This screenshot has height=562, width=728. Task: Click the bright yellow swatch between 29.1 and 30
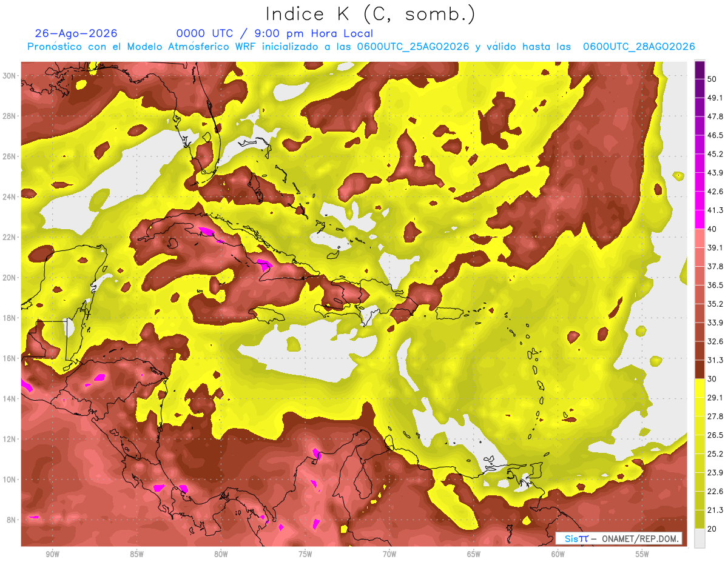[699, 388]
